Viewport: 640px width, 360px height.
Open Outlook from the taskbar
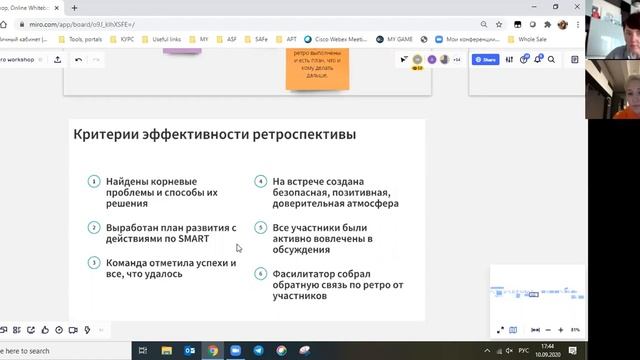tap(190, 351)
